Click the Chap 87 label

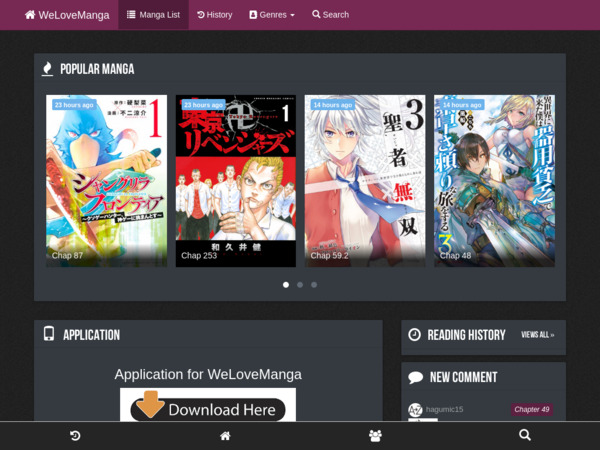pyautogui.click(x=67, y=256)
